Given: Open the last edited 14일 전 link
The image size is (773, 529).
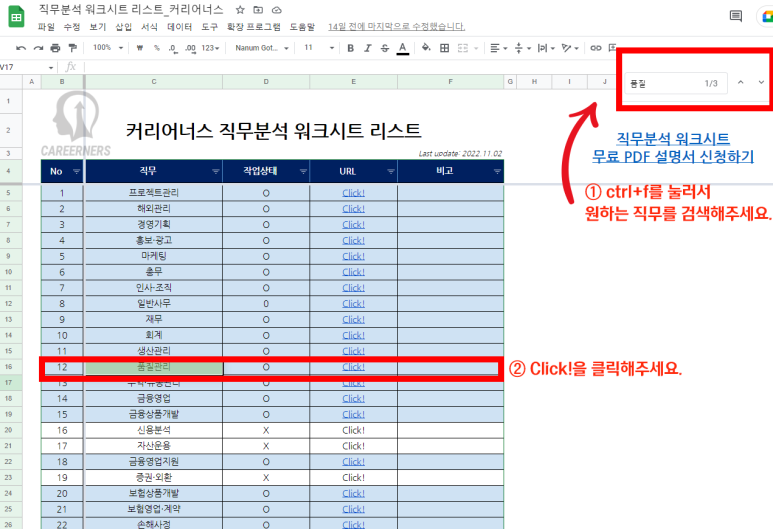Looking at the screenshot, I should pos(396,27).
